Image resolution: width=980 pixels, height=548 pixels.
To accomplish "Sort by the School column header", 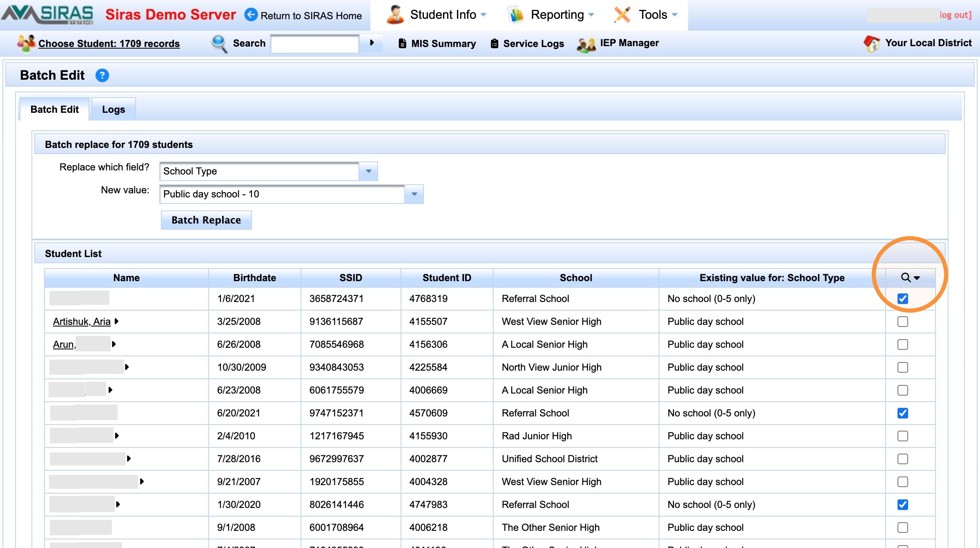I will point(576,278).
